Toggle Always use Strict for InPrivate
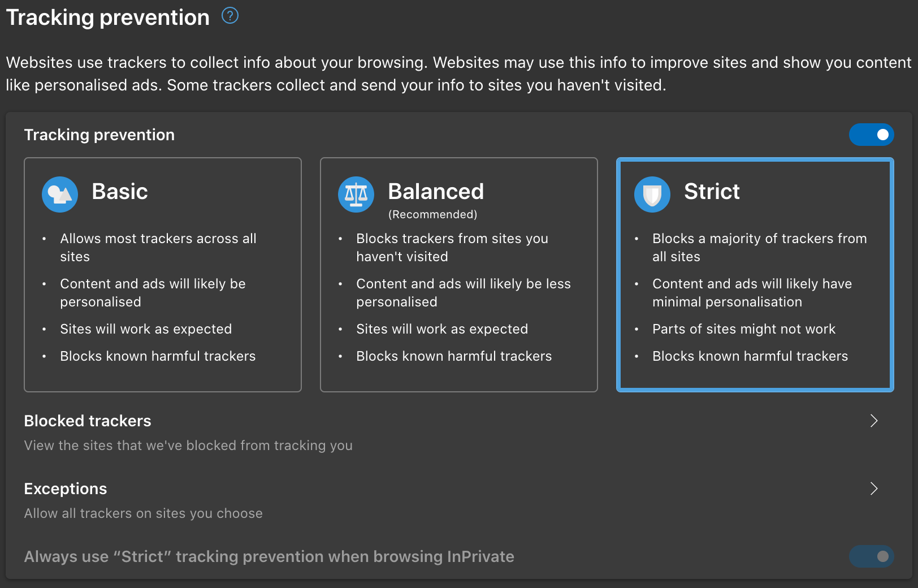 pos(871,556)
